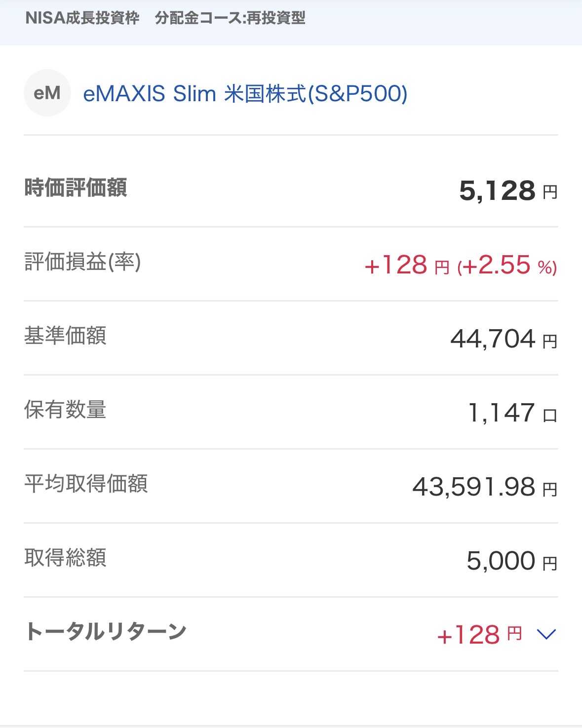Click the 1,147 口 holdings quantity
Image resolution: width=582 pixels, height=728 pixels.
pyautogui.click(x=512, y=413)
